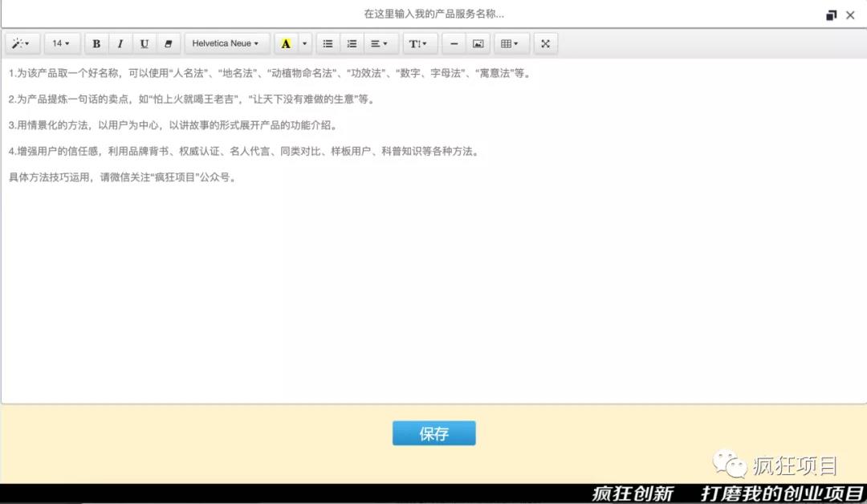
Task: Click the blue 保存 save button
Action: pos(433,433)
